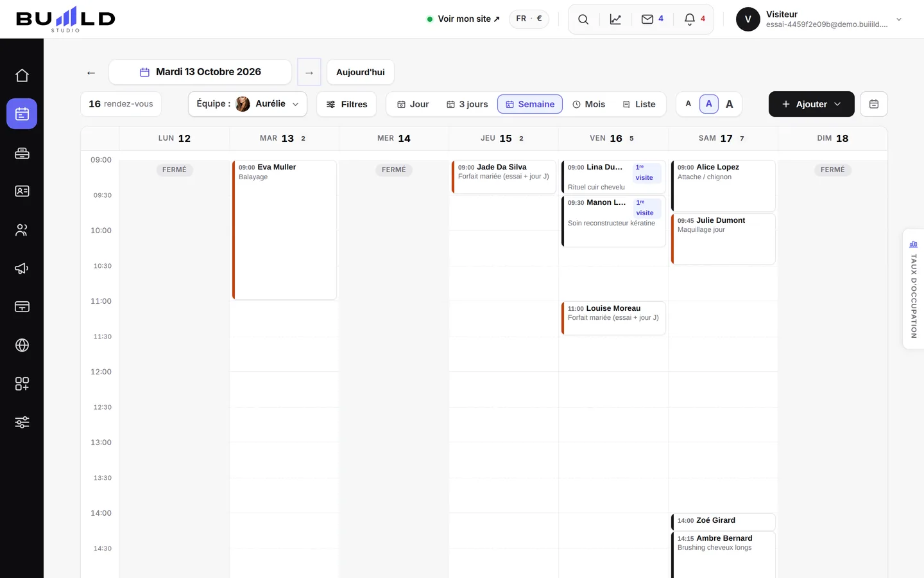The image size is (924, 578).
Task: Go to next week arrow
Action: 309,72
